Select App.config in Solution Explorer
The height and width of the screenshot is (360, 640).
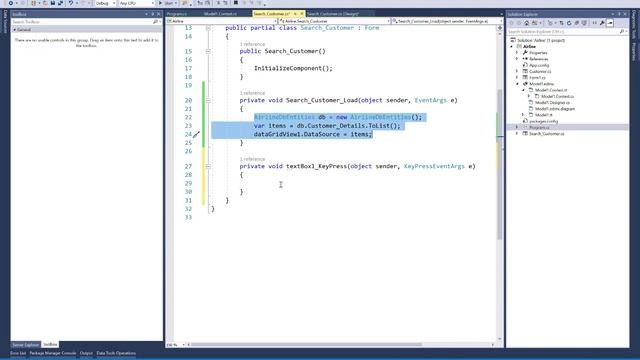click(539, 65)
